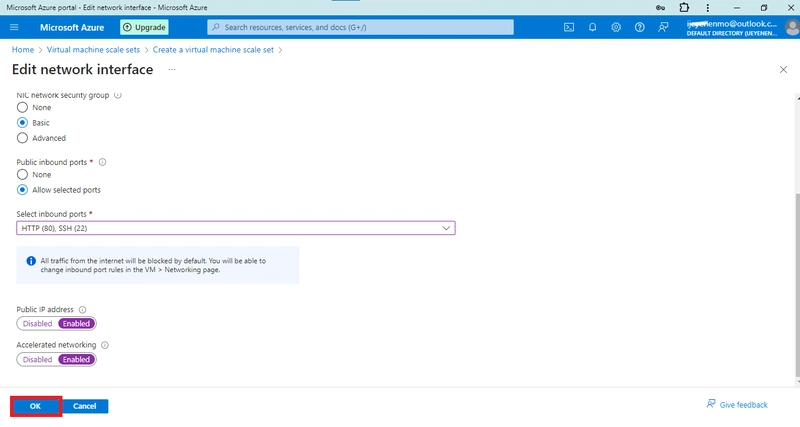
Task: Set Public IP address to Disabled
Action: coord(37,323)
